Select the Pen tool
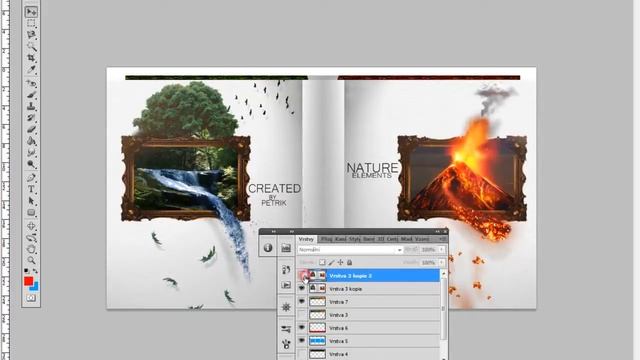 tap(31, 178)
